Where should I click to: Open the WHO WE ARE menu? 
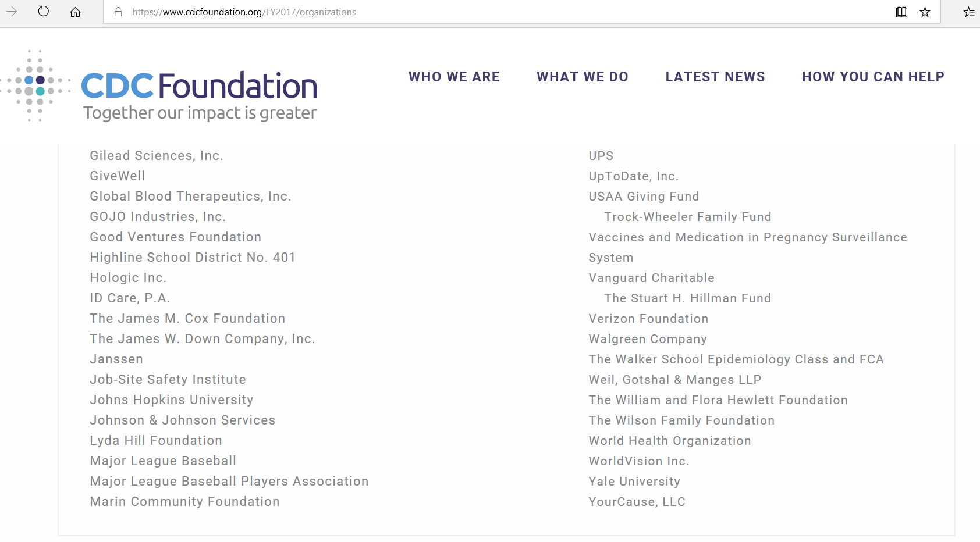(454, 77)
